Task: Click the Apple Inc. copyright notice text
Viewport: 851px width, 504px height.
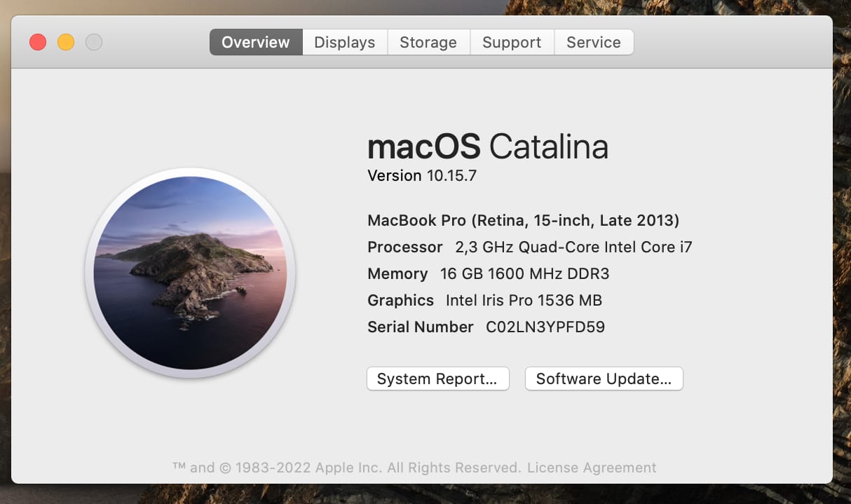Action: point(346,468)
